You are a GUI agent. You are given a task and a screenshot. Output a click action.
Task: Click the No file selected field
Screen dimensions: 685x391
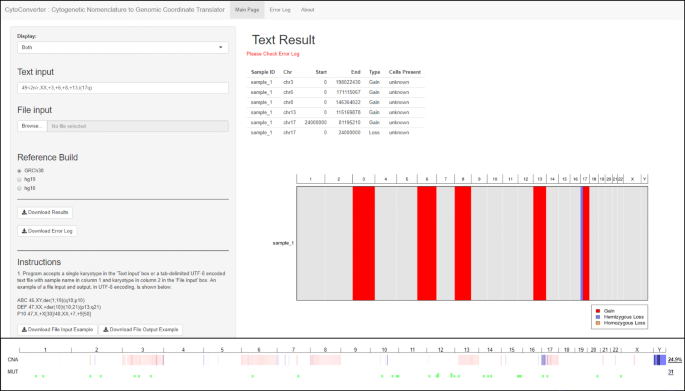[x=138, y=126]
